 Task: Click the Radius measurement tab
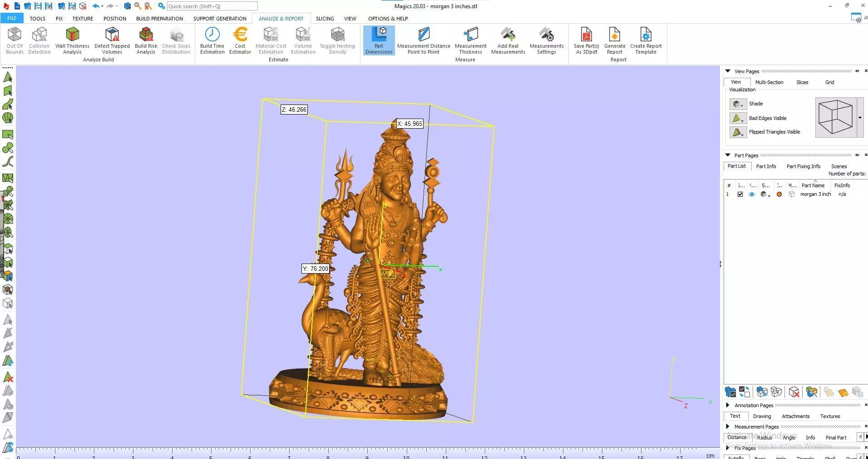[x=764, y=438]
